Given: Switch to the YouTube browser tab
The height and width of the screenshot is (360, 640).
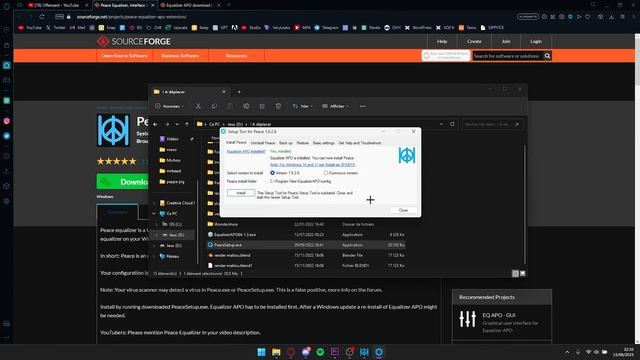Looking at the screenshot, I should [x=57, y=5].
